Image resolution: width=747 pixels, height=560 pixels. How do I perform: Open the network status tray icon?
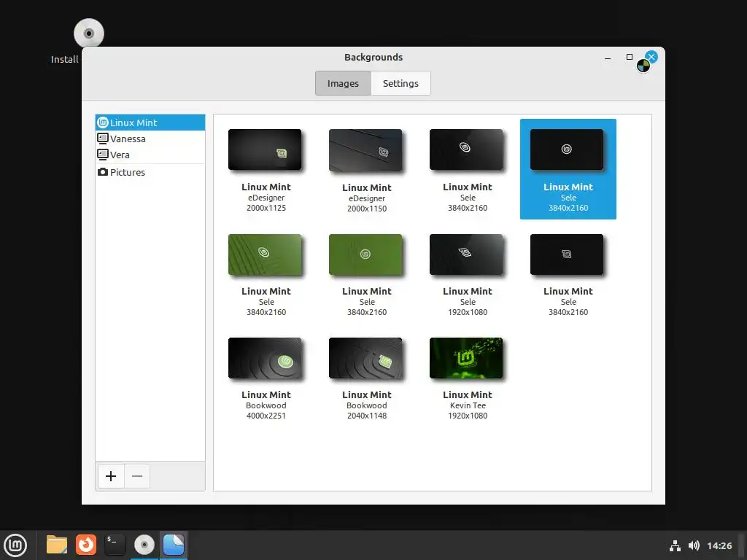tap(675, 545)
